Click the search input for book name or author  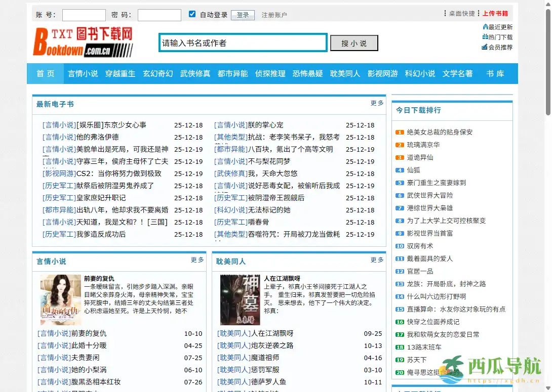tap(242, 43)
